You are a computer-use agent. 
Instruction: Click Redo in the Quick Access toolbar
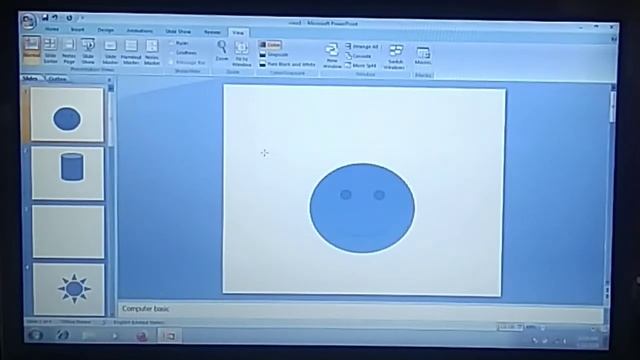[x=69, y=18]
